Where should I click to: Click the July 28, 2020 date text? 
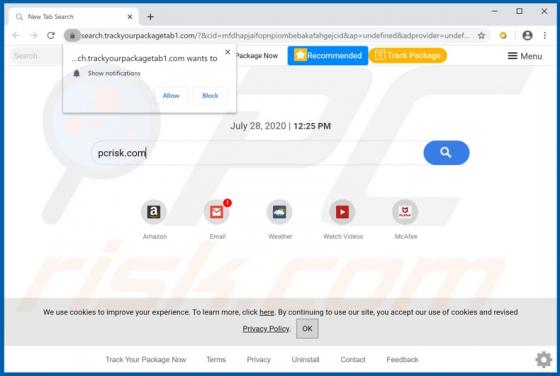[258, 126]
